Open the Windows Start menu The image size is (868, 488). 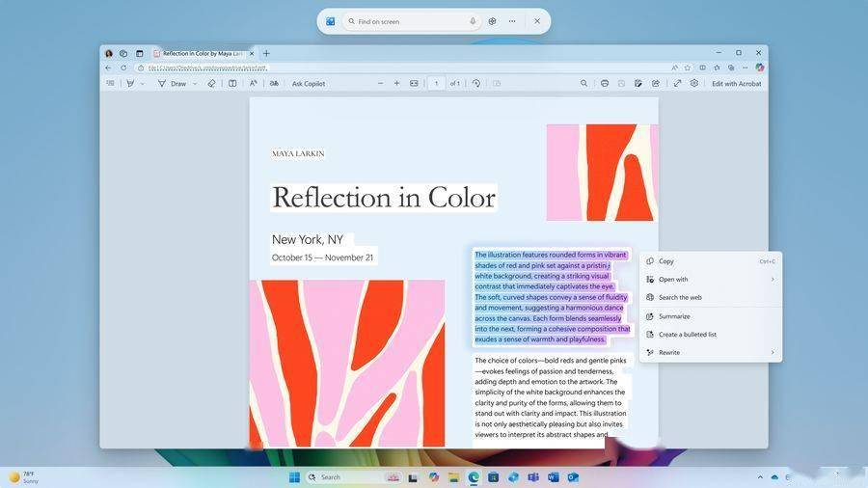pos(294,477)
